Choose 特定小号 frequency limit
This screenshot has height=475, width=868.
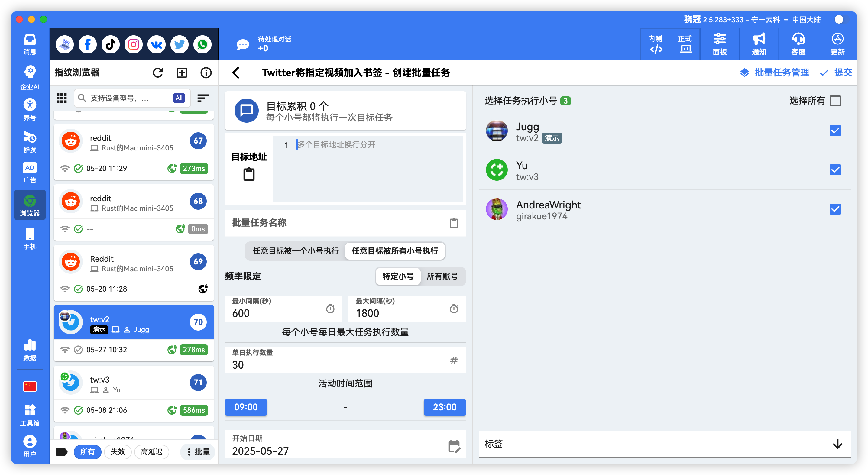pos(398,276)
